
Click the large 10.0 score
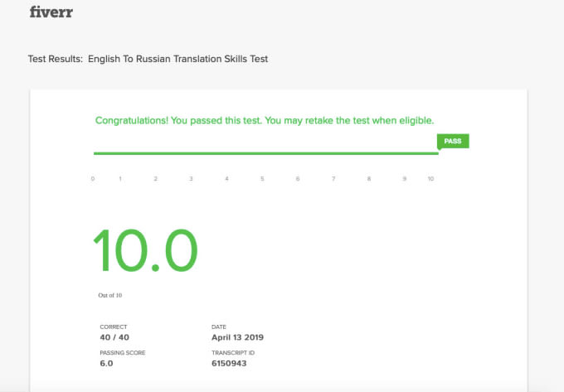pos(145,250)
